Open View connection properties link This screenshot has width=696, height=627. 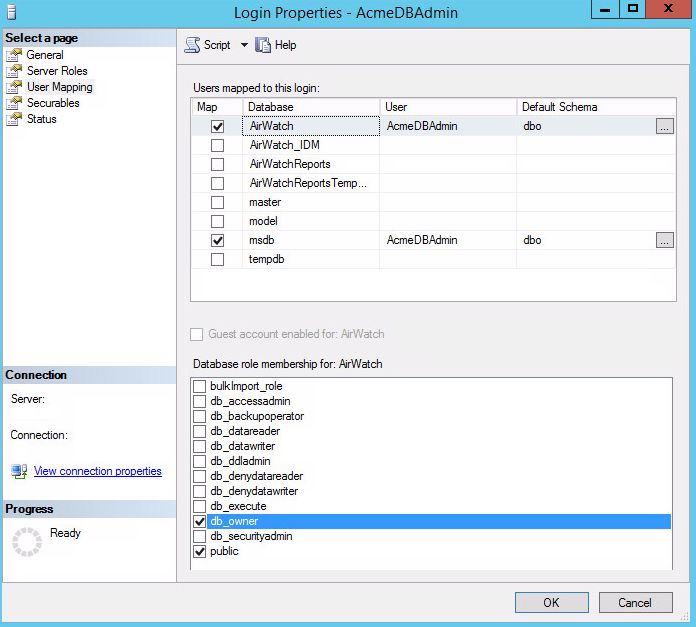point(98,471)
